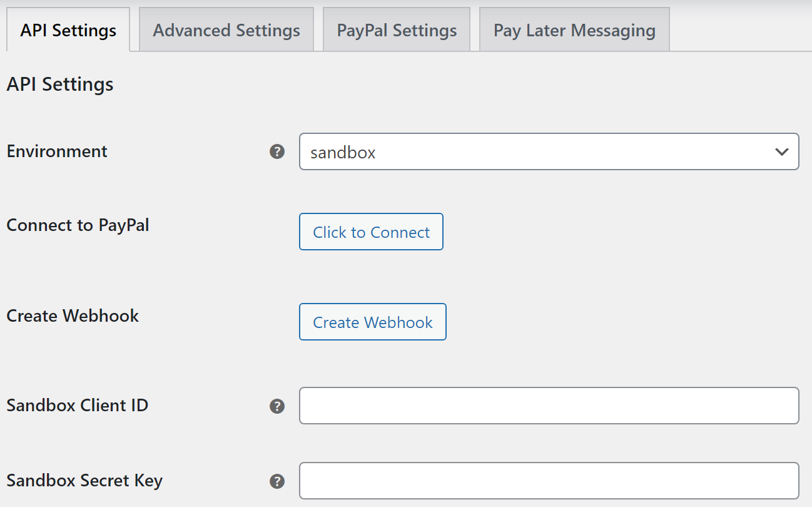Go to the Pay Later Messaging tab
Viewport: 812px width, 507px height.
(x=574, y=30)
